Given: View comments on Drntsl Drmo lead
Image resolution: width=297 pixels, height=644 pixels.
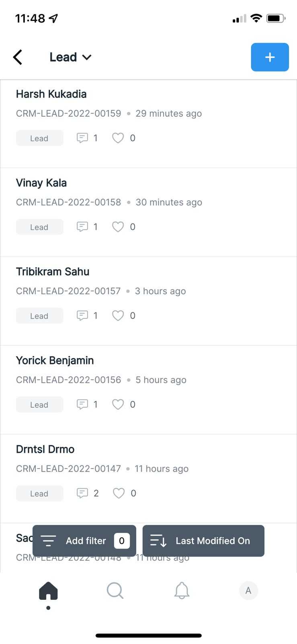Looking at the screenshot, I should click(82, 493).
